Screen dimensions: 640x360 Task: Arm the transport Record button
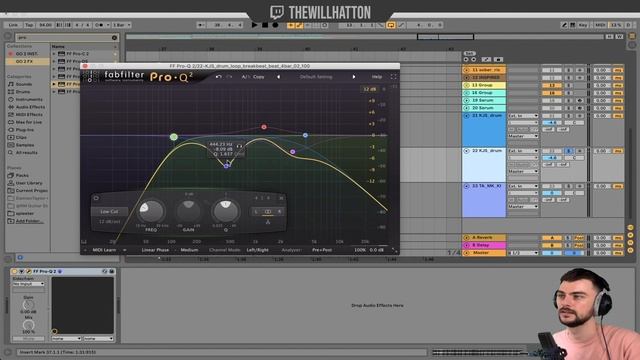tap(275, 25)
